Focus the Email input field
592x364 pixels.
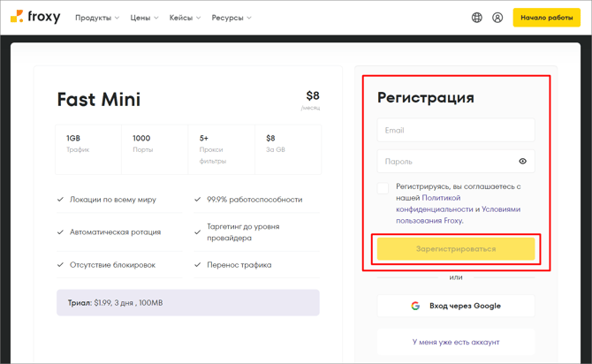456,130
